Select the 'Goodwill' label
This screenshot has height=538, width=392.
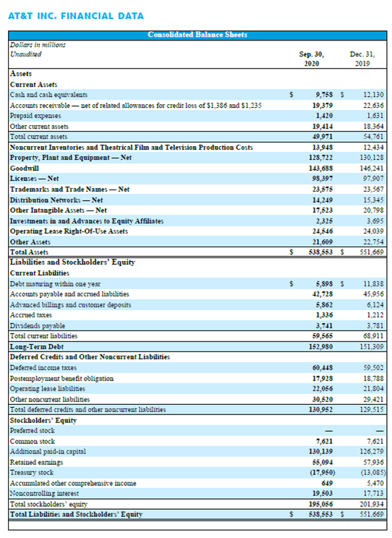click(x=25, y=168)
